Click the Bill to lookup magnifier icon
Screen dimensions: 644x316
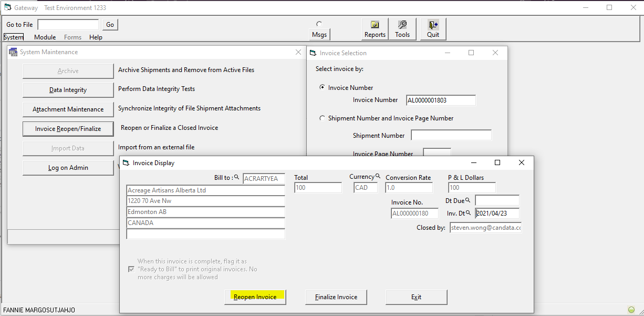coord(236,178)
